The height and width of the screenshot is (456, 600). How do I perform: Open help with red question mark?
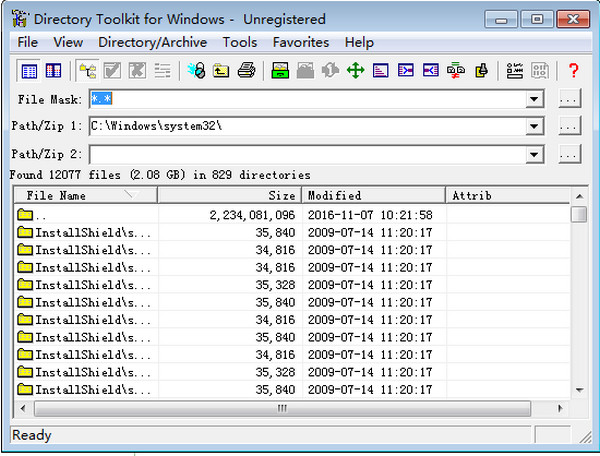[573, 71]
